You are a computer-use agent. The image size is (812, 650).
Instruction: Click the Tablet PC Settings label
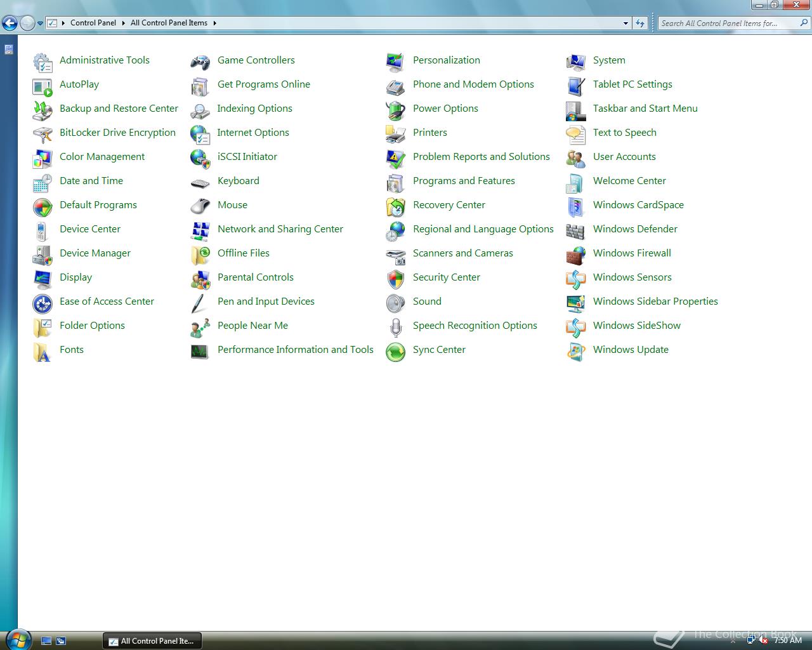coord(632,84)
